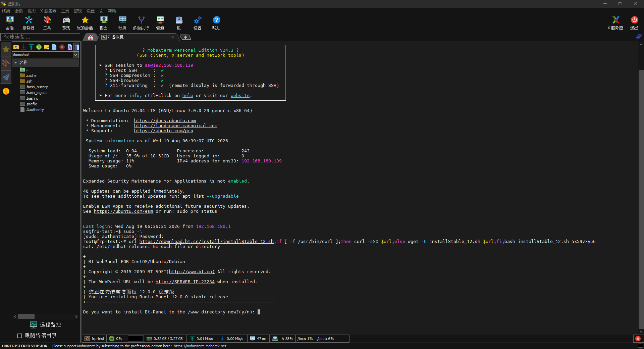644x349 pixels.
Task: Create a new folder in SFTP browser
Action: 47,47
